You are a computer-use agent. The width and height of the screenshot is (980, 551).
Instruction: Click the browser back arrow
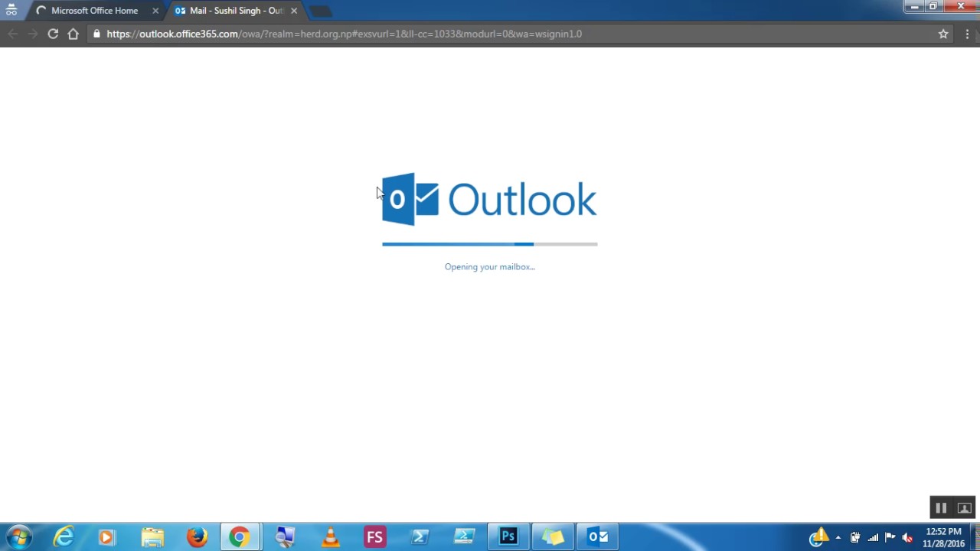tap(13, 34)
